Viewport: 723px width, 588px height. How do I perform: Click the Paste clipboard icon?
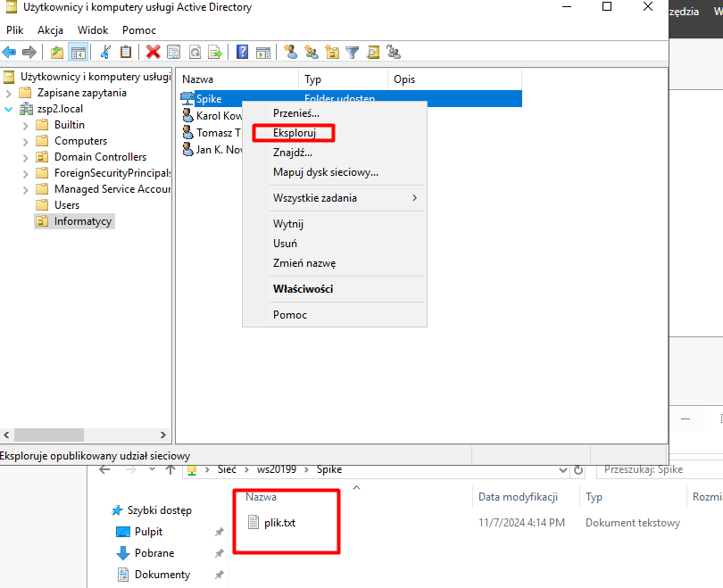tap(126, 52)
